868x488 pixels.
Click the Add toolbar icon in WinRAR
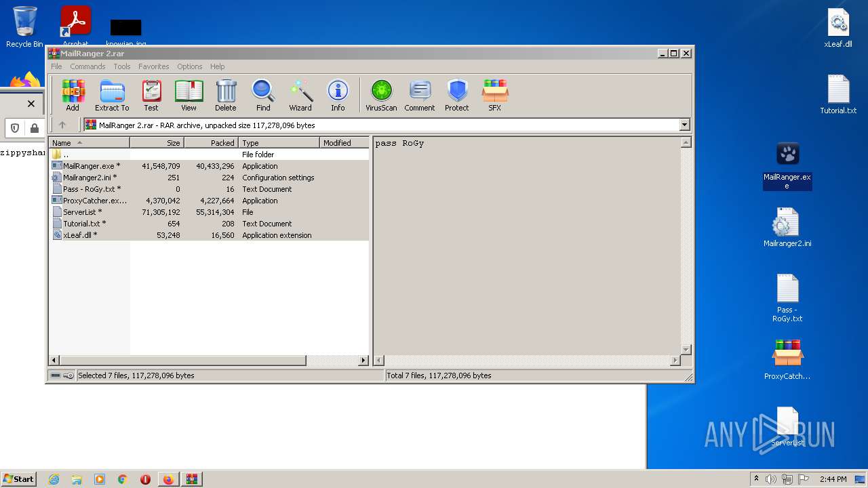(73, 95)
